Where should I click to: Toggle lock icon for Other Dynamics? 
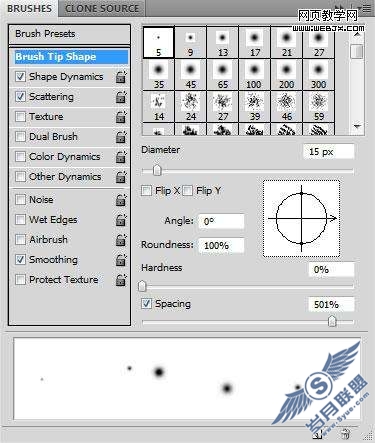121,177
